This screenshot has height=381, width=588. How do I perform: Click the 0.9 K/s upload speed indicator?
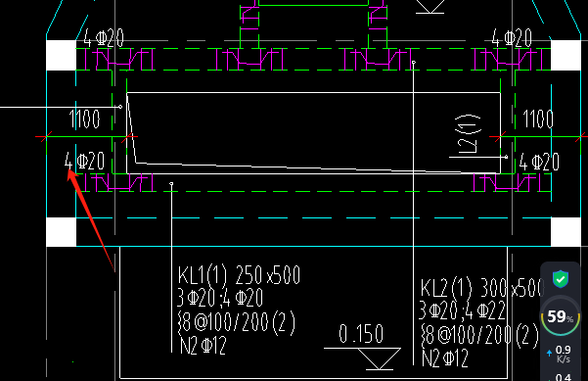[x=560, y=355]
